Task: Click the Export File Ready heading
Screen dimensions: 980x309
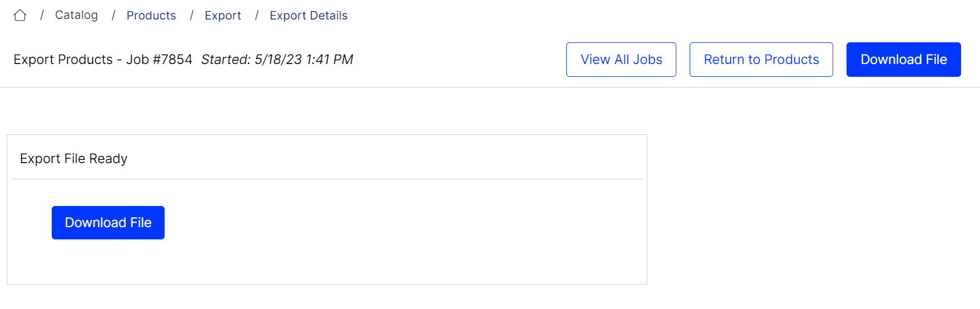Action: tap(74, 159)
